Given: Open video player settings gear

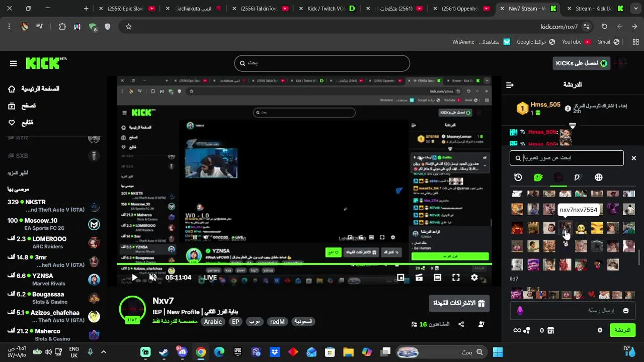Looking at the screenshot, I should point(474,278).
